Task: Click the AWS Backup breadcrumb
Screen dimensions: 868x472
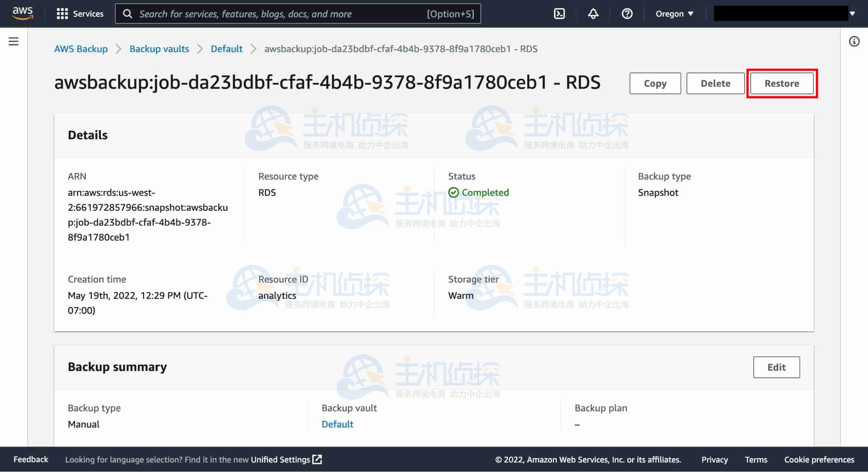Action: coord(81,49)
